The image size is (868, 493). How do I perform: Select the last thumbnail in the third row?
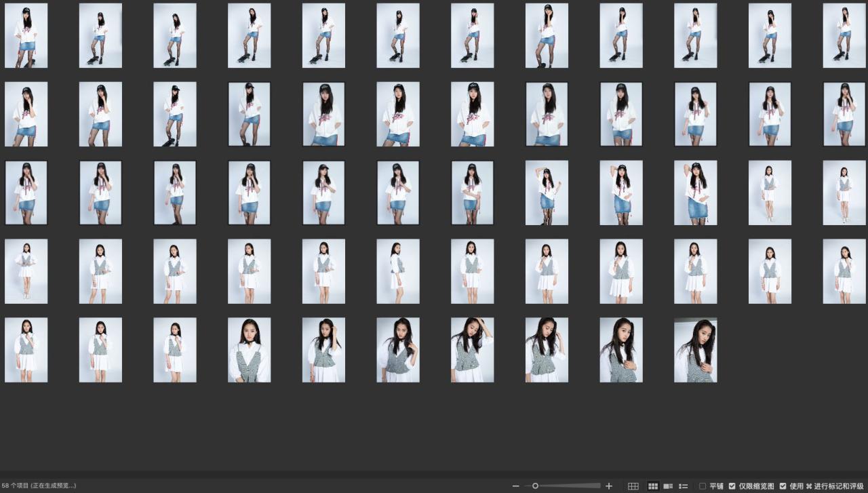point(844,193)
